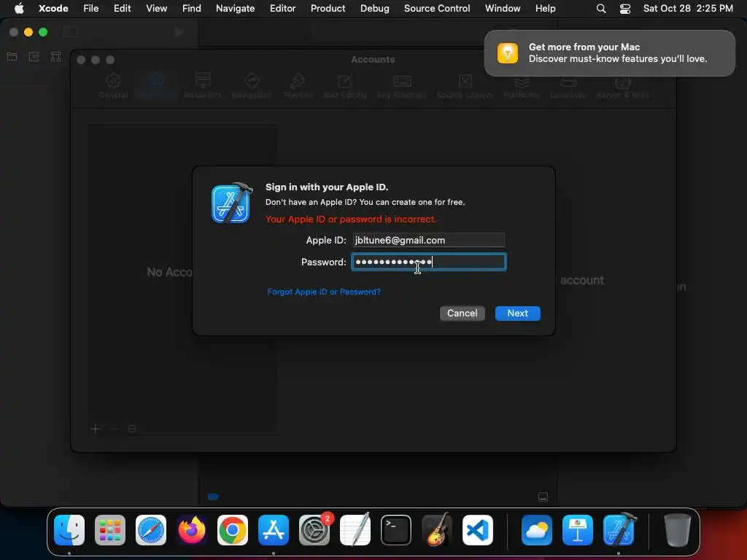
Task: Open System Settings with badge in dock
Action: [x=314, y=529]
